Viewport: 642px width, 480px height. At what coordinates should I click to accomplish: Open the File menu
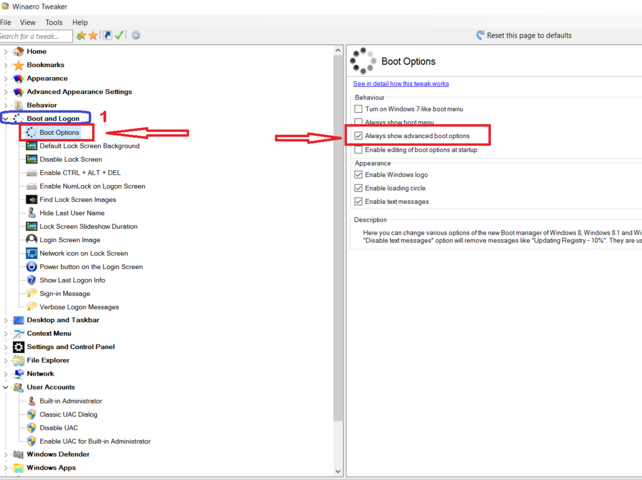[x=5, y=23]
